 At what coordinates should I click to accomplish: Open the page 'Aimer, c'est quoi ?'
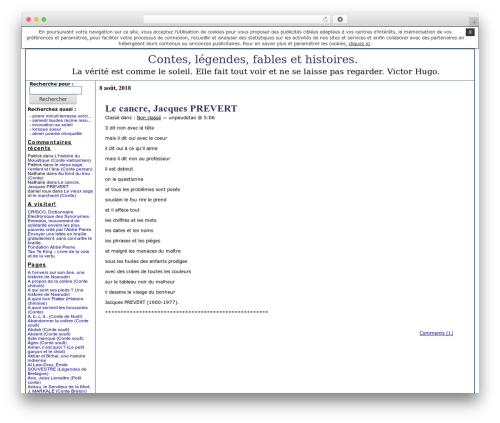(x=56, y=349)
